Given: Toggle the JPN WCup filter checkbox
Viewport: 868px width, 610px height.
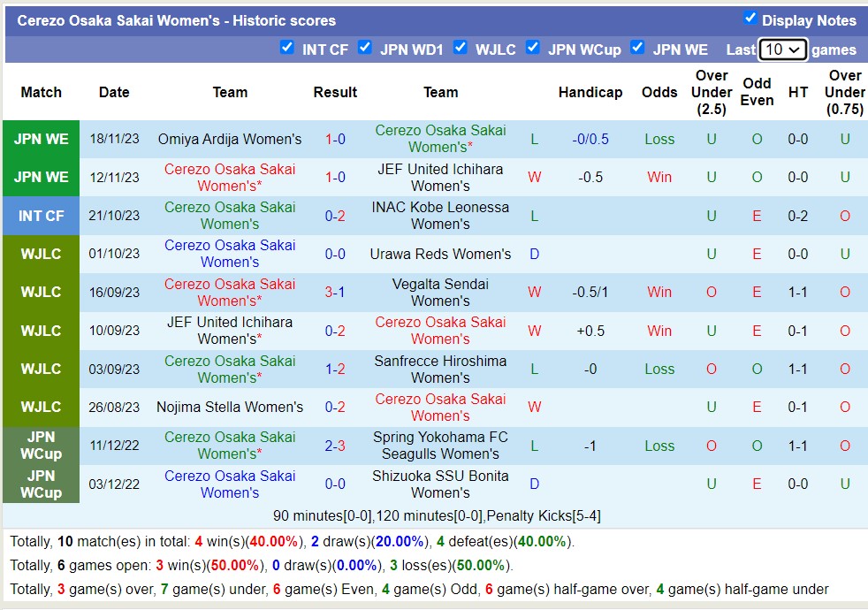Looking at the screenshot, I should pyautogui.click(x=532, y=48).
